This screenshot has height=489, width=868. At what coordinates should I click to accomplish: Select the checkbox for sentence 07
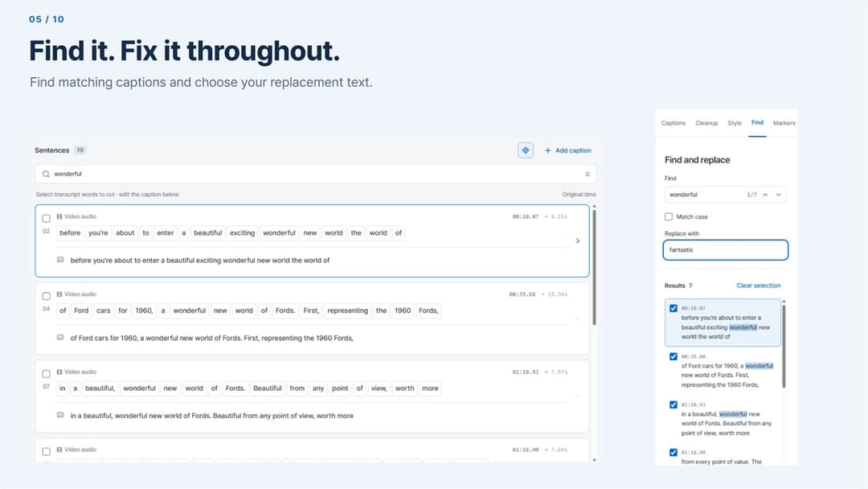pyautogui.click(x=47, y=373)
